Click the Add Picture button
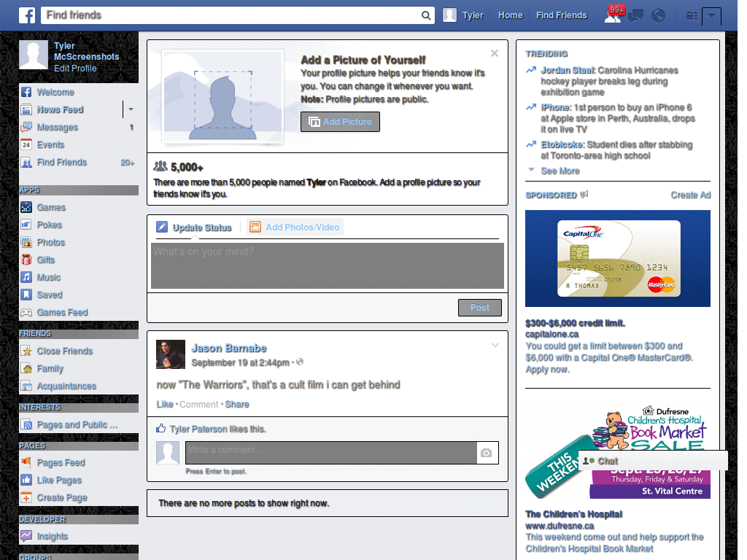The height and width of the screenshot is (560, 747). [340, 122]
